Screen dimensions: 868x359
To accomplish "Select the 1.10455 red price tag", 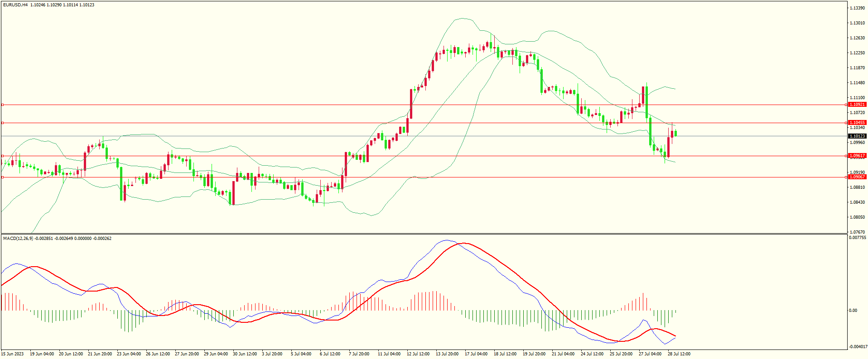I will tap(857, 123).
